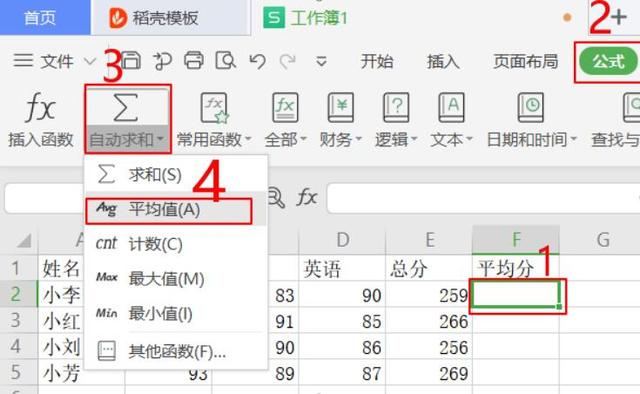Expand the quick access toolbar customize arrow
Viewport: 640px width, 394px height.
(321, 61)
